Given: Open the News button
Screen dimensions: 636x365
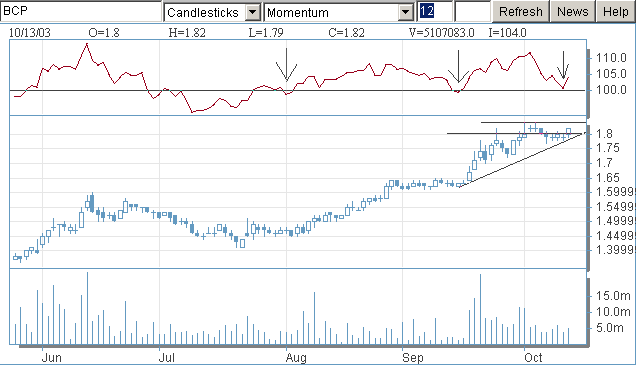Looking at the screenshot, I should [572, 12].
